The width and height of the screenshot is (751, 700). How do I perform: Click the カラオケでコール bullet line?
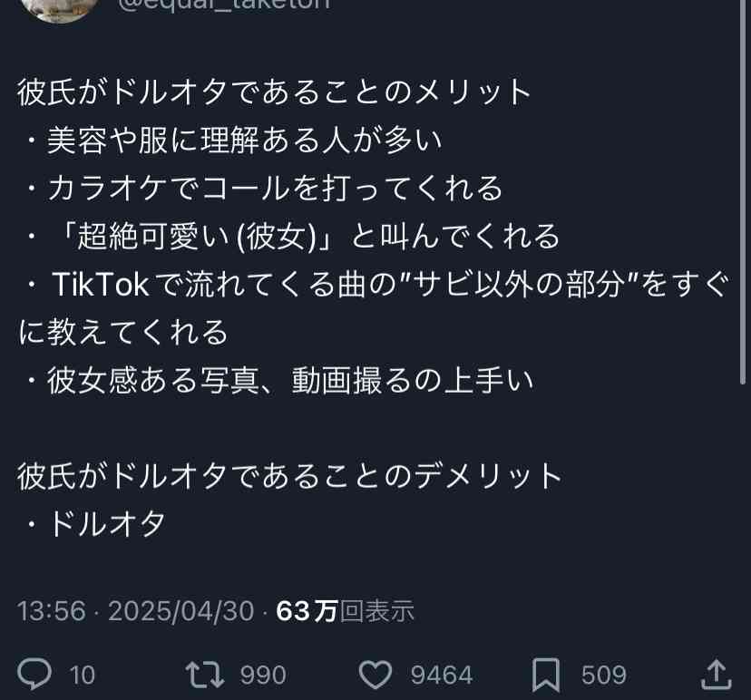(265, 188)
